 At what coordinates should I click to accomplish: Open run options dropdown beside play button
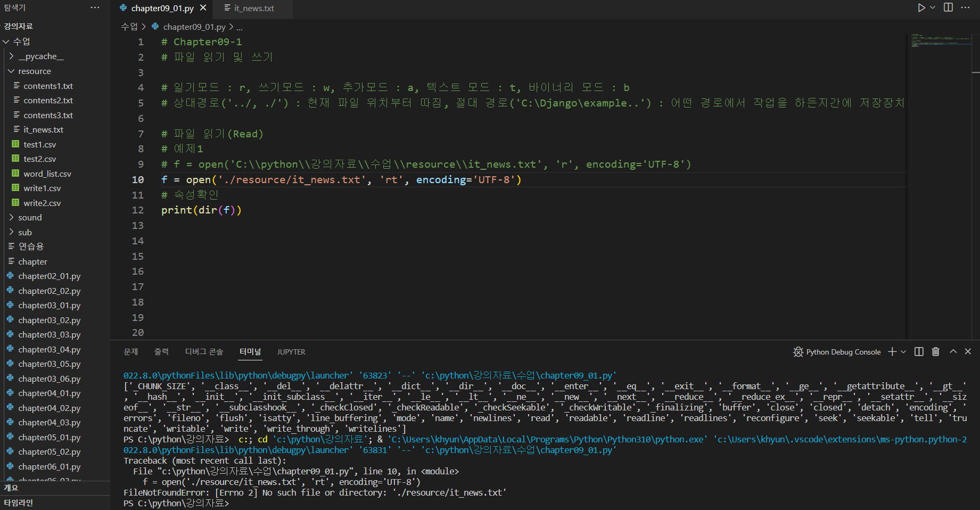[933, 8]
